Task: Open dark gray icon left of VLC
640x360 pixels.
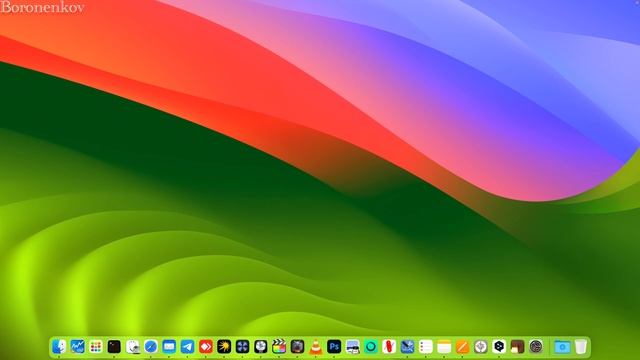Action: pos(298,347)
